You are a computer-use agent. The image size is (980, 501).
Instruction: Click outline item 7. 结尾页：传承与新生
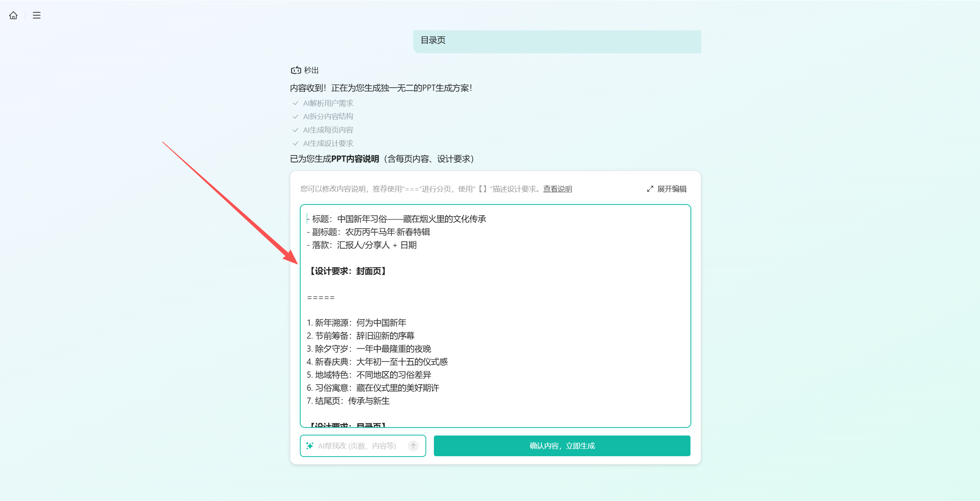[x=348, y=401]
